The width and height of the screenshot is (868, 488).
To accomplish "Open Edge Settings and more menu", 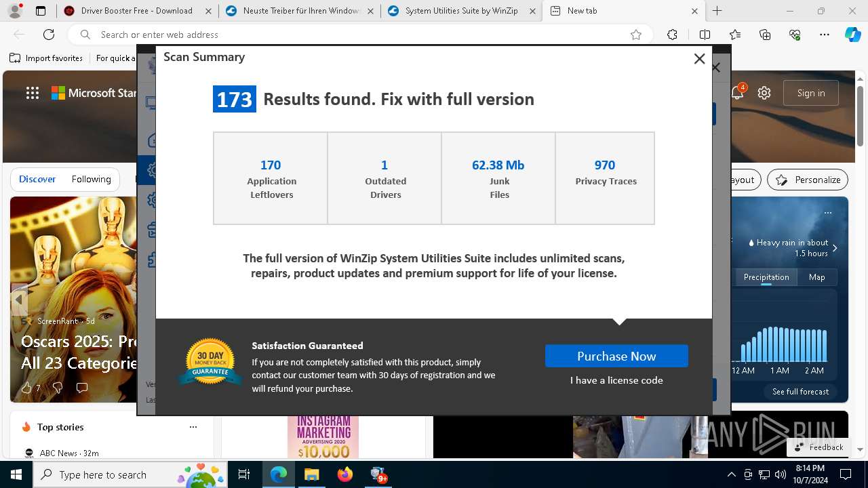I will click(x=825, y=35).
